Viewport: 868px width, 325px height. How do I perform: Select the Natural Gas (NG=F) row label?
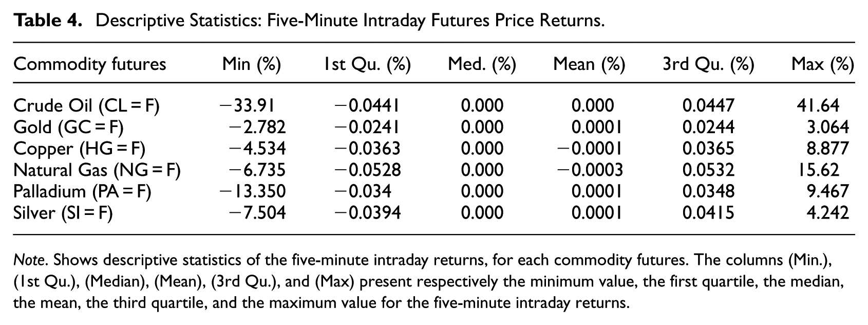[97, 170]
